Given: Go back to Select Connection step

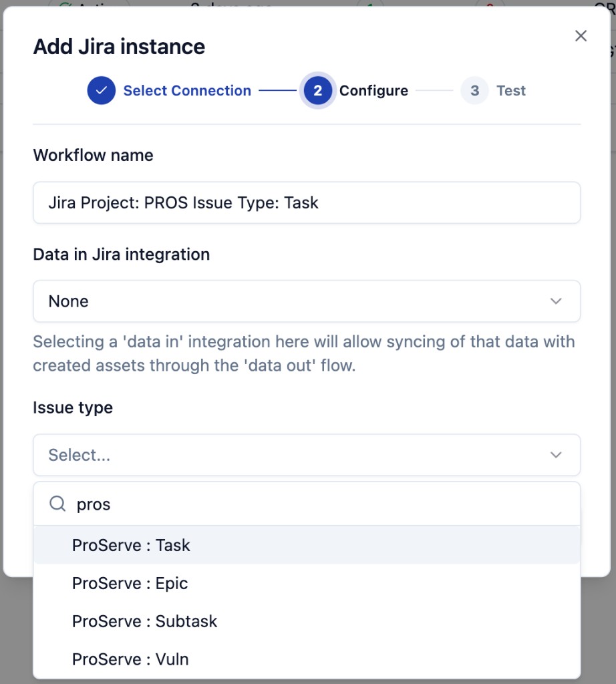Looking at the screenshot, I should pos(187,90).
